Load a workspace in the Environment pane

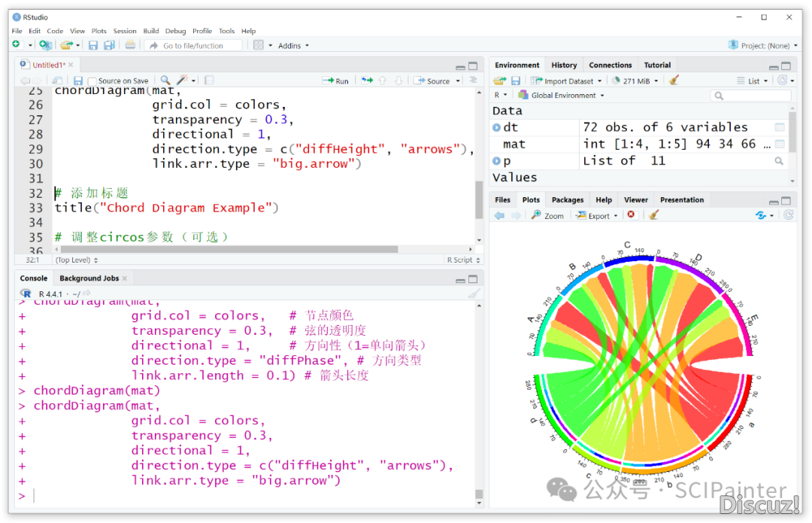click(x=500, y=81)
